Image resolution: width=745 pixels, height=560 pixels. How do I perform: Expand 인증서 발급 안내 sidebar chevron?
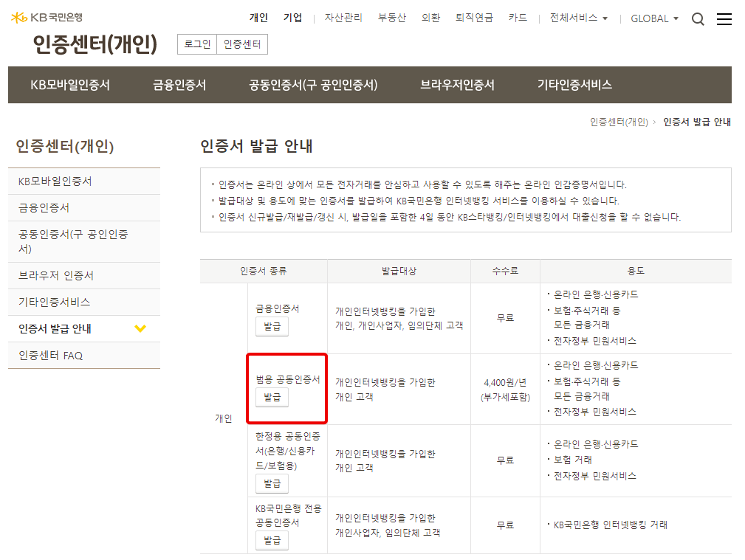click(140, 328)
